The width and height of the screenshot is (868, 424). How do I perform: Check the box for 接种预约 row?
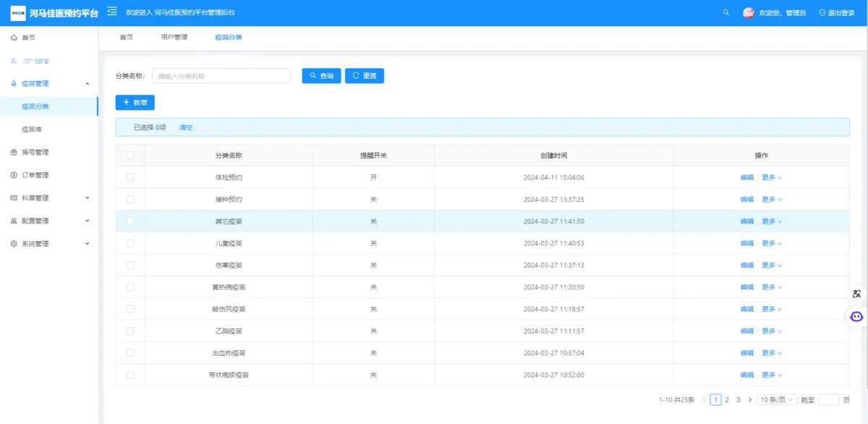(x=130, y=199)
